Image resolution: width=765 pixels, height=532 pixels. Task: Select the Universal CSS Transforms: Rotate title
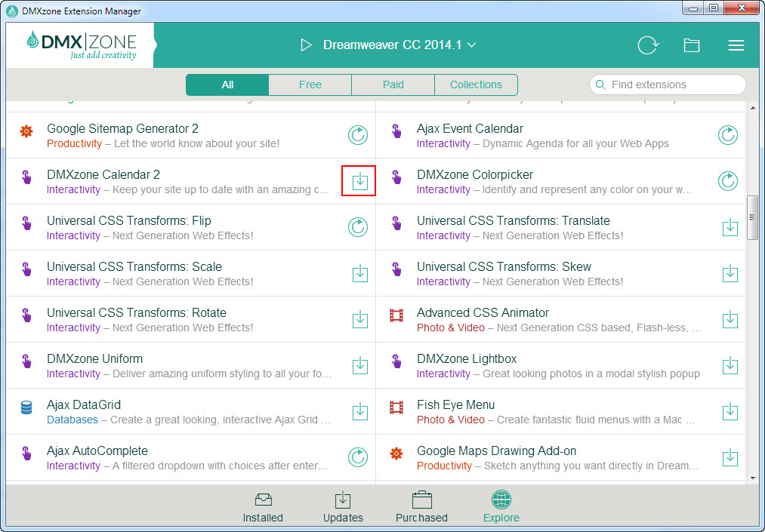[x=137, y=312]
